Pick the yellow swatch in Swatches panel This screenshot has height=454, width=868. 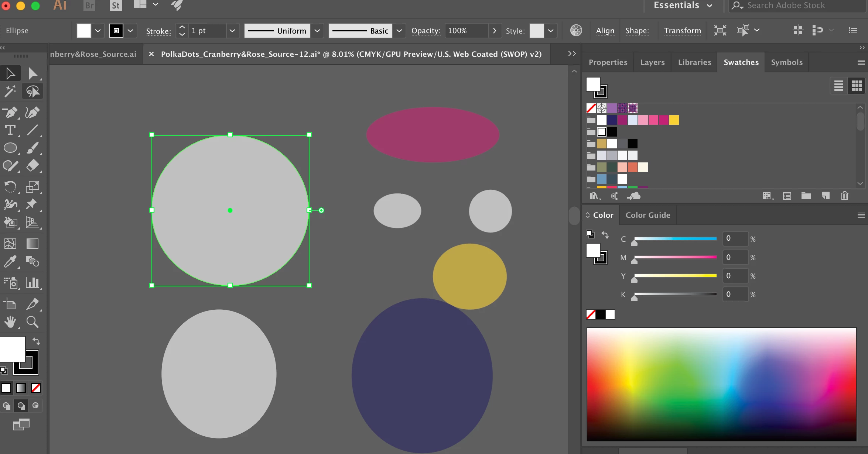[x=674, y=120]
